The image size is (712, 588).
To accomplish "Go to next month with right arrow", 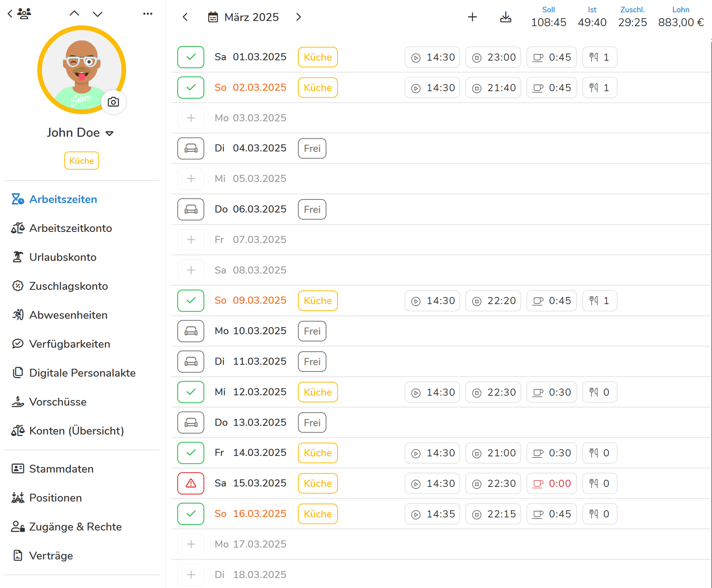I will (x=299, y=17).
